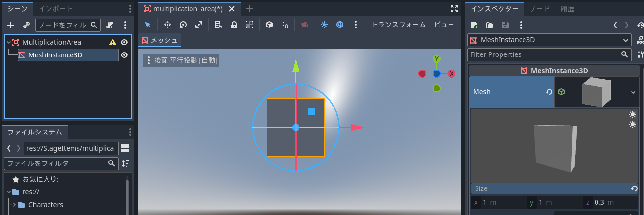Switch to the 履歴 tab
This screenshot has height=215, width=644.
(568, 9)
